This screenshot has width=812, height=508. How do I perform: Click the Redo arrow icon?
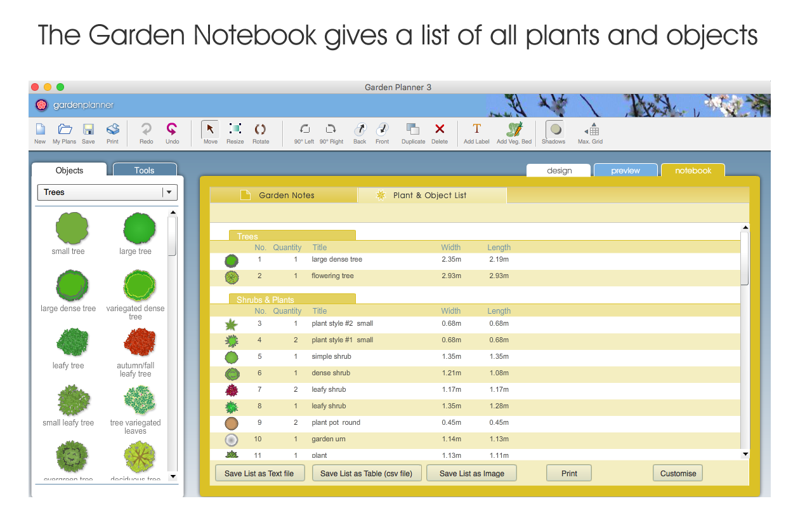147,129
